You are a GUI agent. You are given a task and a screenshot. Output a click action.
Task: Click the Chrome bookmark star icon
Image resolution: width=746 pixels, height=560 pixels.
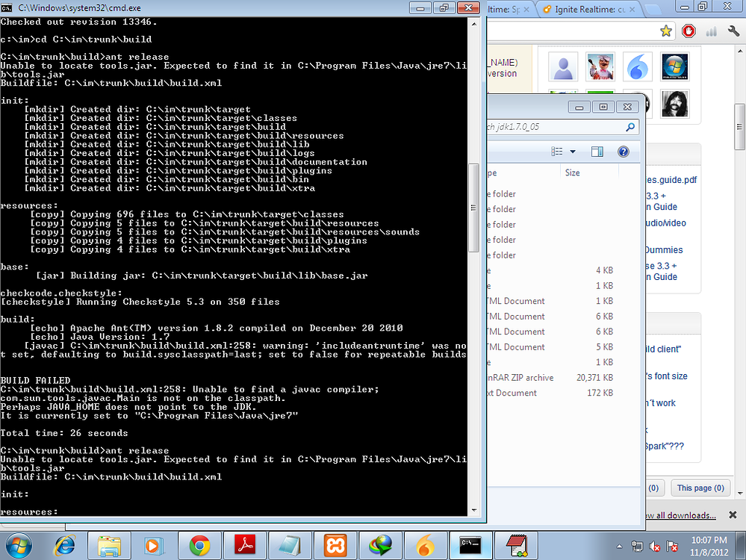(666, 31)
